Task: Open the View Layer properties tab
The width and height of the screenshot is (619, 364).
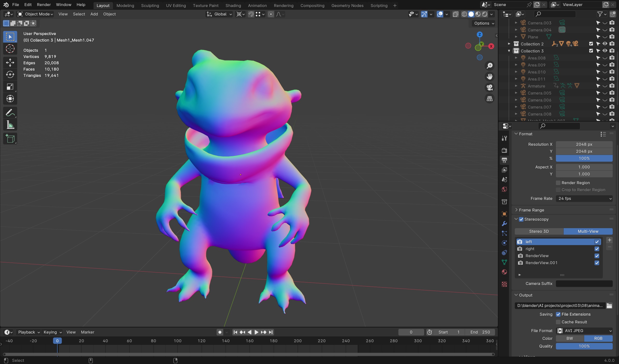Action: click(x=504, y=170)
